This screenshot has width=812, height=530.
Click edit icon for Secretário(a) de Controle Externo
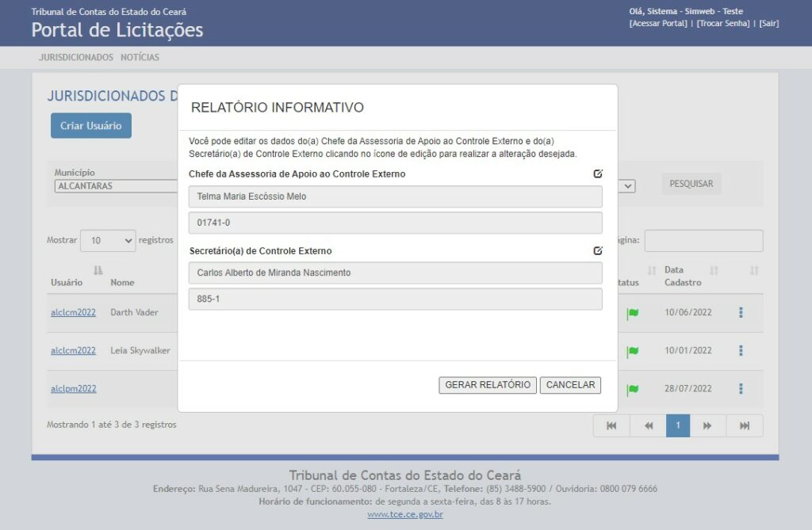(x=598, y=250)
